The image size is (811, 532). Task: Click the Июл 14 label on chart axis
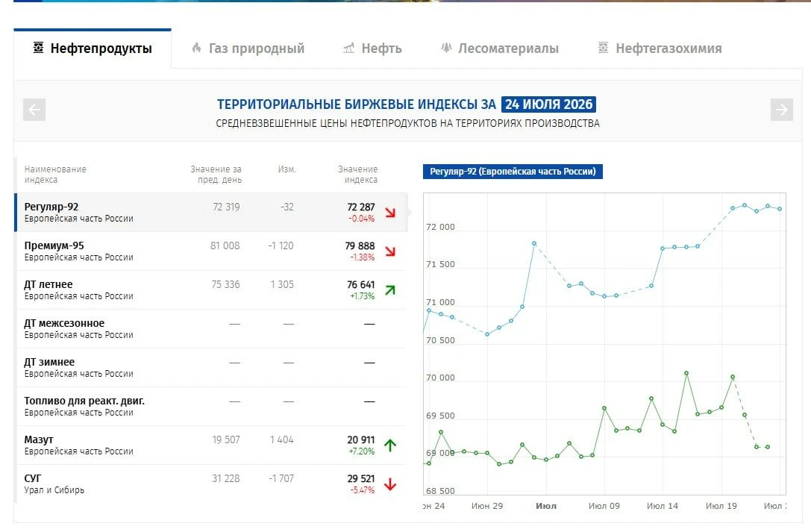click(x=663, y=506)
